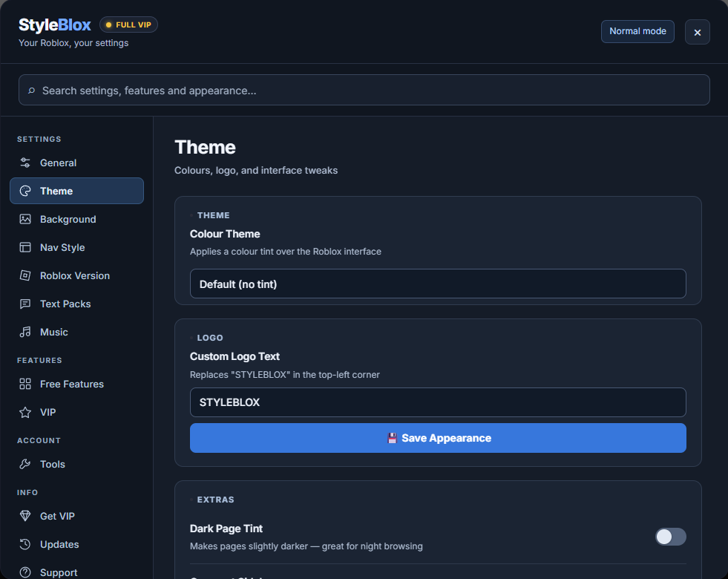
Task: Click the StyleBlox logo title
Action: [55, 25]
